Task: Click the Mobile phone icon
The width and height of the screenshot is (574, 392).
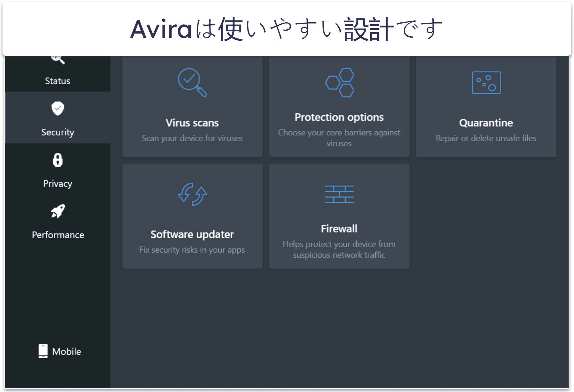Action: click(x=43, y=351)
